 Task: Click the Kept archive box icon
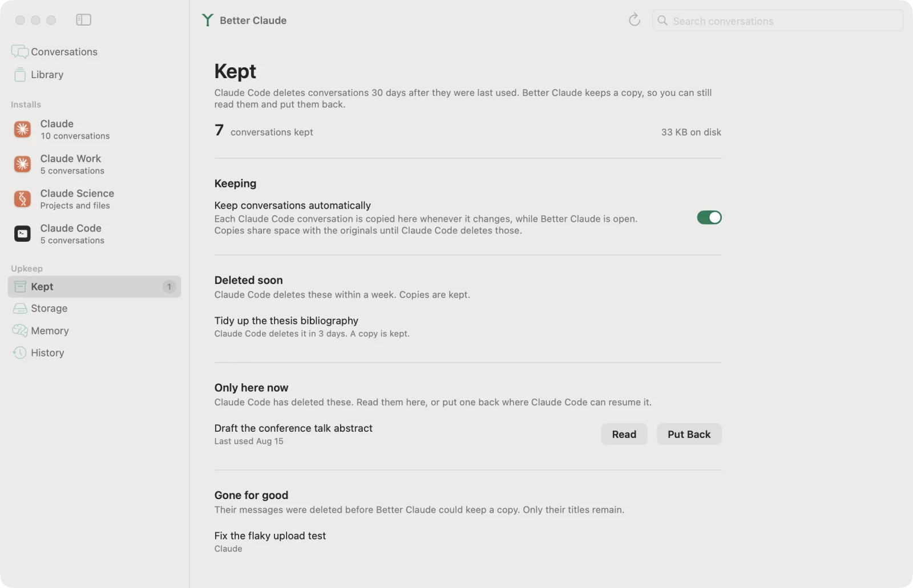click(20, 287)
